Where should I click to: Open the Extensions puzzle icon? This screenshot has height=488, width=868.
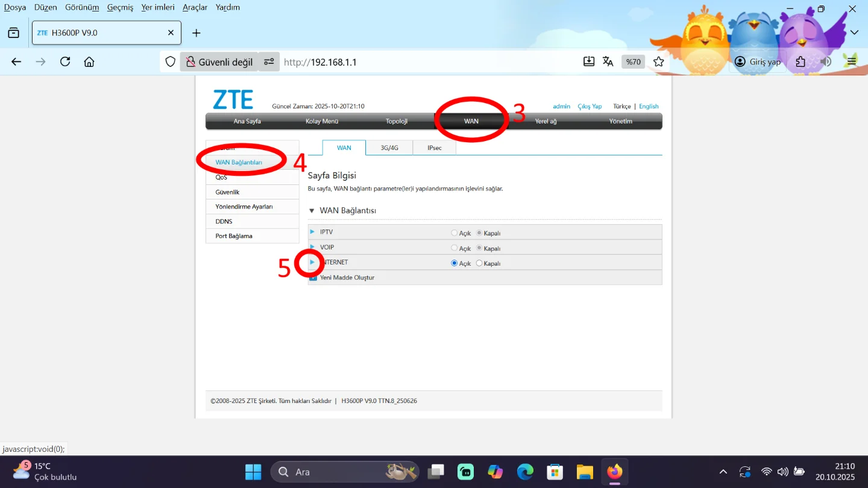pos(800,61)
